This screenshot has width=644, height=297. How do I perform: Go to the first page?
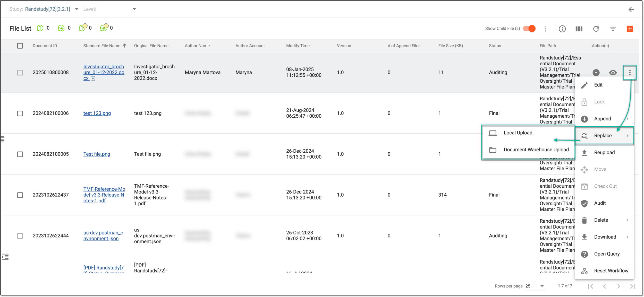[590, 286]
